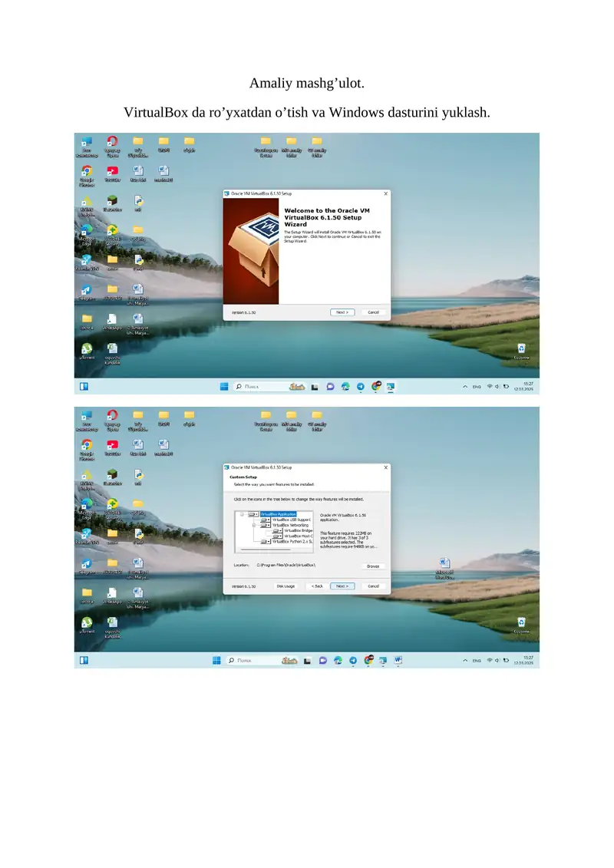Collapse the VirtualBox Networking tree node
Image resolution: width=614 pixels, height=868 pixels.
tap(254, 526)
